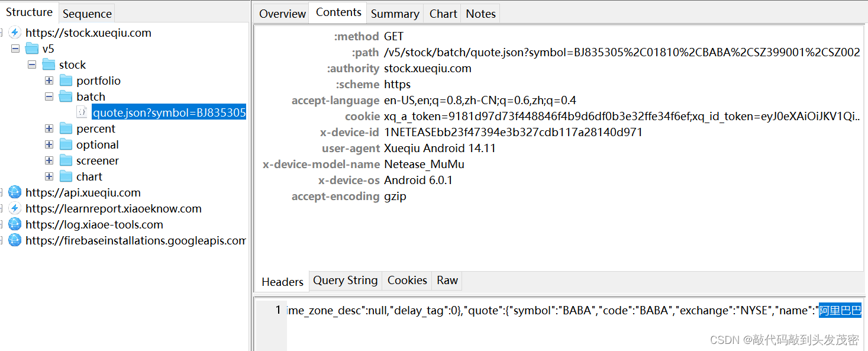Click the x-device-id header value
868x351 pixels.
coord(513,132)
